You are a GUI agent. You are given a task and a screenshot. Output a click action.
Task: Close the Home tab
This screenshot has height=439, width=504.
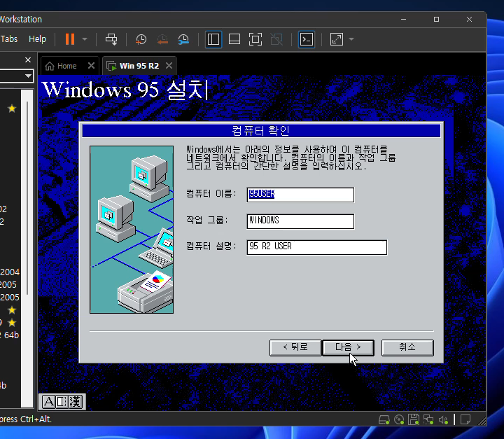coord(91,66)
